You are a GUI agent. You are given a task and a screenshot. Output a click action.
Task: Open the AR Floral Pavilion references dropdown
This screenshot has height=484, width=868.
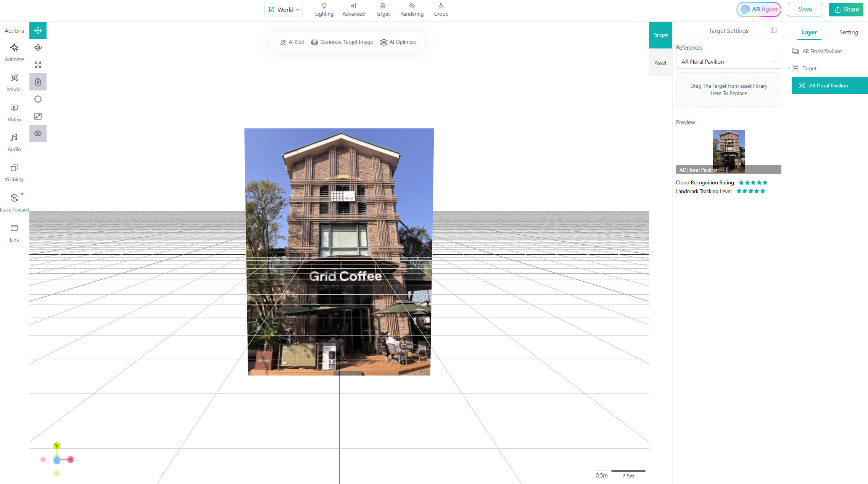tap(728, 62)
